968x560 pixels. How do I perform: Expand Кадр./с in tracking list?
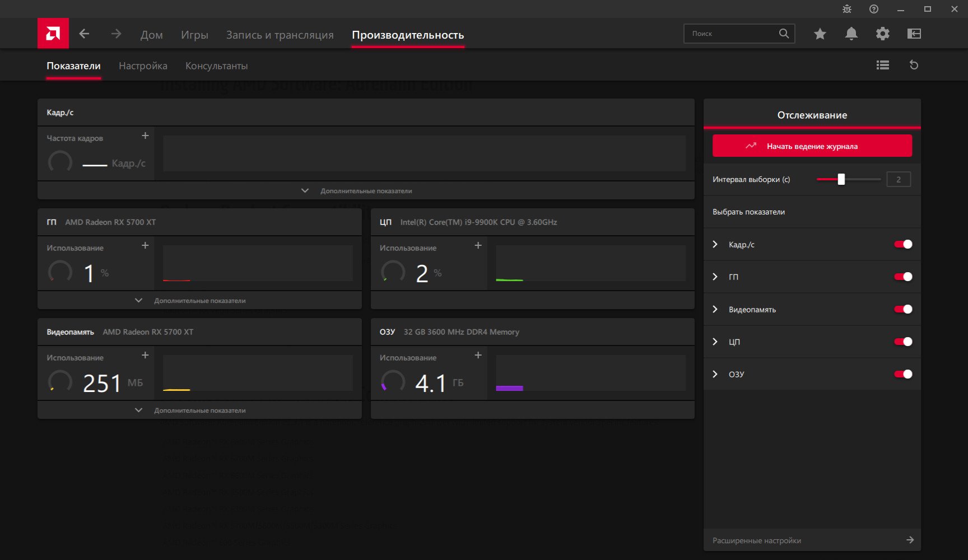point(715,244)
